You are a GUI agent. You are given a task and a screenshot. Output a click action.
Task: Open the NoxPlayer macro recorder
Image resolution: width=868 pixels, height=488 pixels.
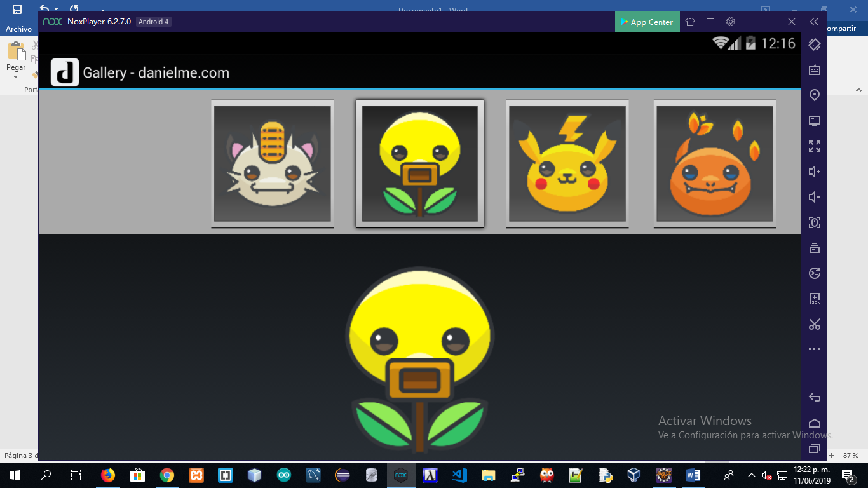(815, 273)
